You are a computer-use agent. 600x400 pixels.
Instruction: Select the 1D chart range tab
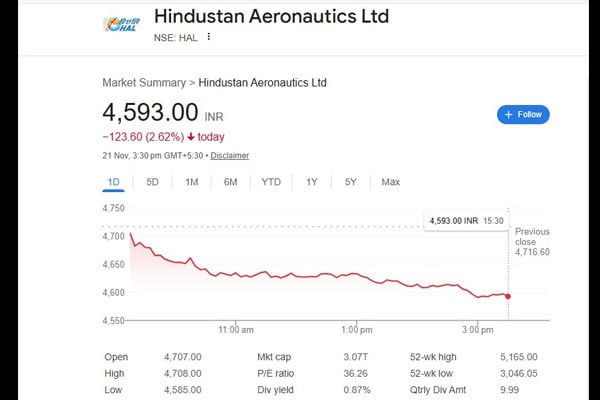click(x=114, y=182)
